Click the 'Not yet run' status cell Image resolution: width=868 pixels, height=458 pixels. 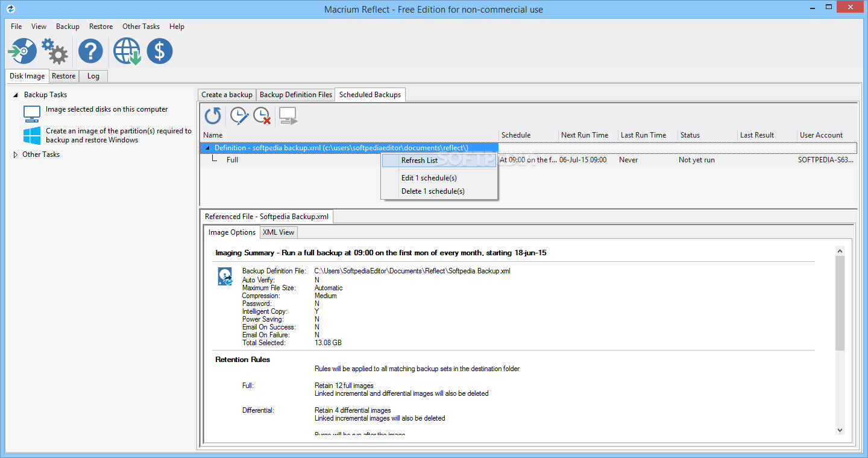[x=696, y=160]
